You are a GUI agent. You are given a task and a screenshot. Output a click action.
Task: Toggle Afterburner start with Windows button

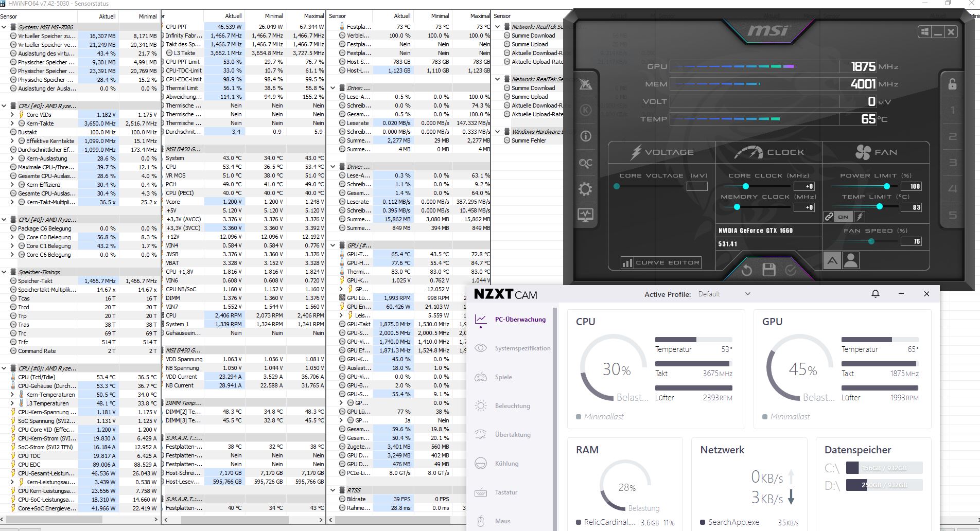coord(925,32)
